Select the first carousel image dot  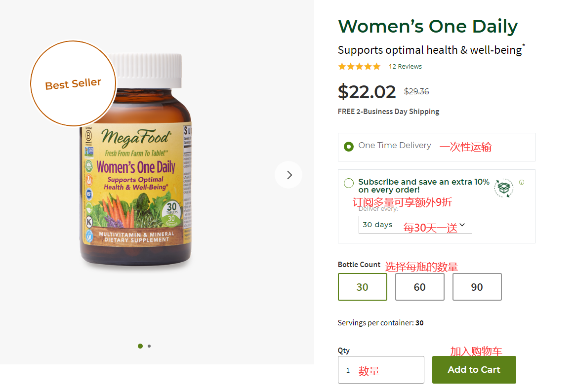point(140,346)
